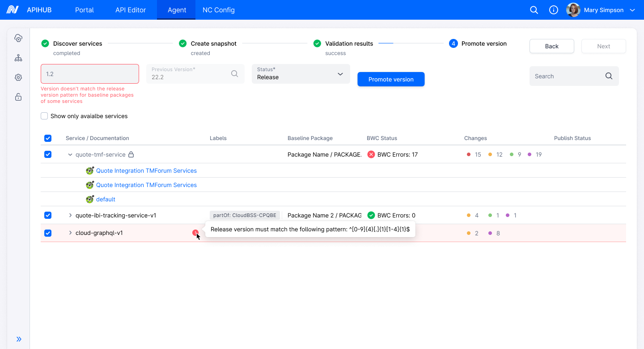Open the gear settings sidebar icon

coord(18,77)
